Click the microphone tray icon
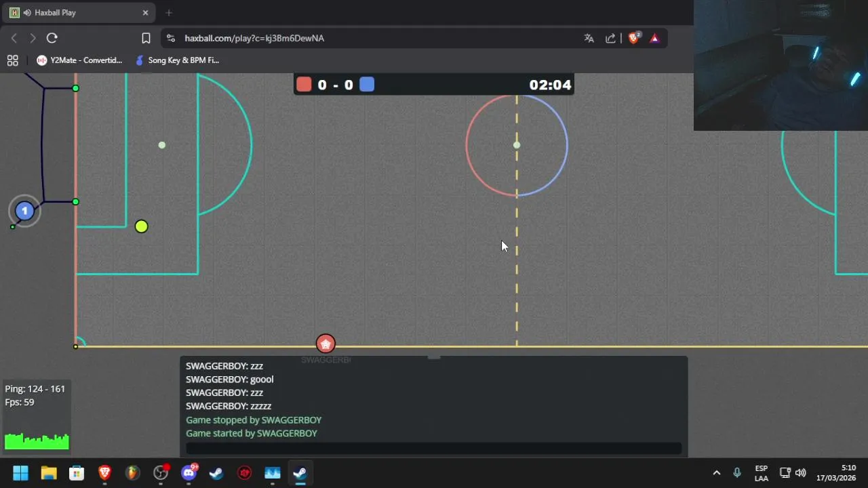868x488 pixels. point(737,473)
